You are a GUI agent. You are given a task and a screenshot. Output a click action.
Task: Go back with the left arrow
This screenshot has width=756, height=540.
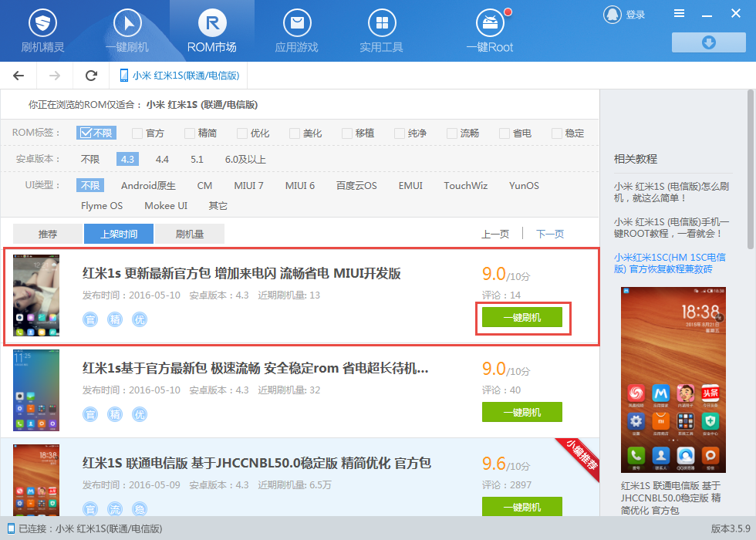pyautogui.click(x=19, y=76)
